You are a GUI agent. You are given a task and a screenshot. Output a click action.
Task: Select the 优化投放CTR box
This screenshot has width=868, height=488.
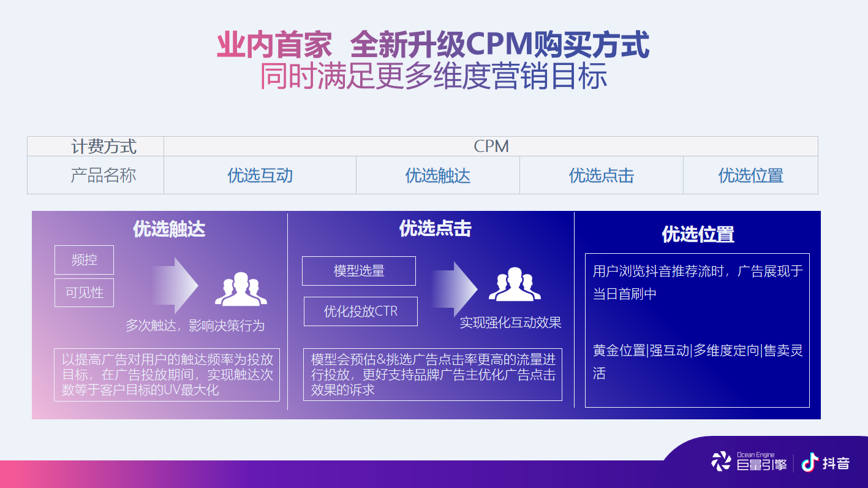[x=361, y=311]
